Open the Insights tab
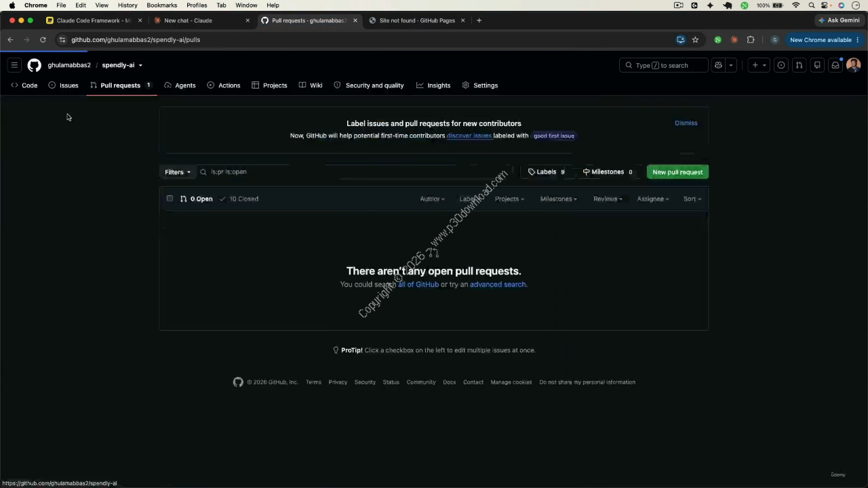Viewport: 868px width, 488px height. [x=433, y=85]
